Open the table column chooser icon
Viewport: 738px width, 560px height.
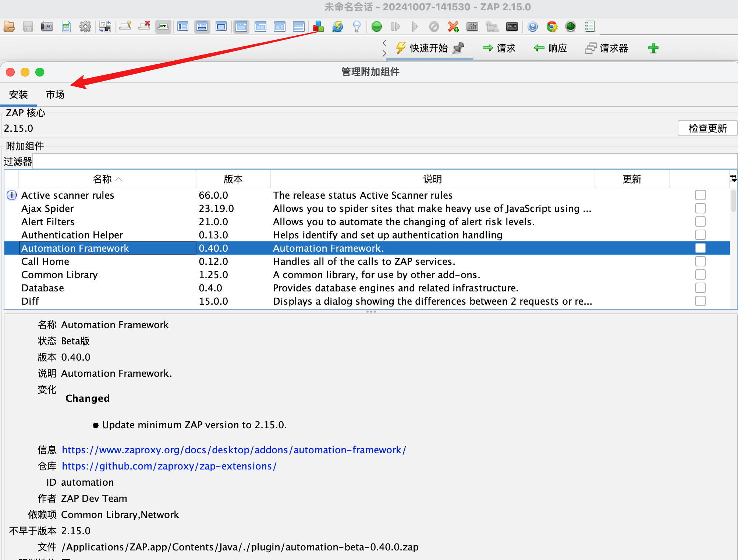click(733, 179)
